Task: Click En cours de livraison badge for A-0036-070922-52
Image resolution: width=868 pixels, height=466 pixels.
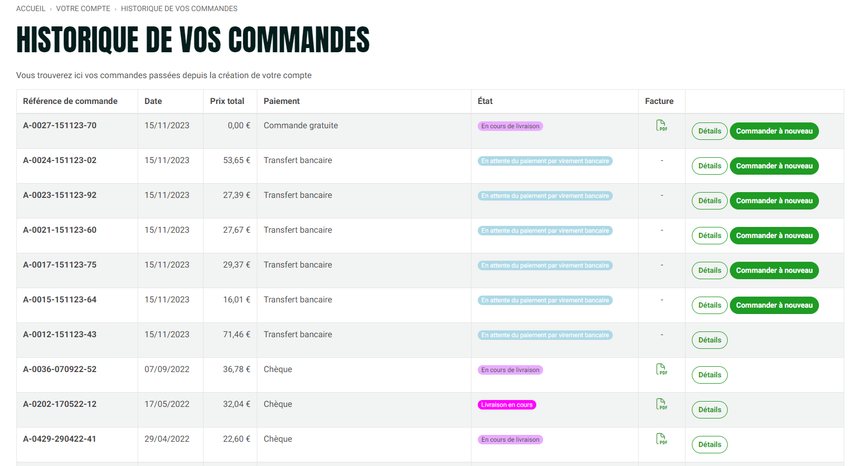Action: pyautogui.click(x=510, y=370)
